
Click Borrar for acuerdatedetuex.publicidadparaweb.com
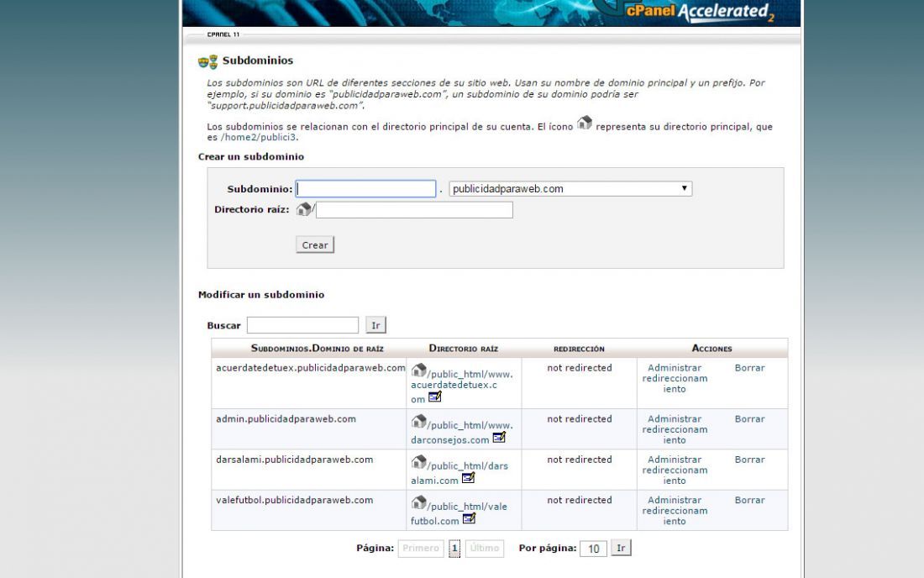point(749,368)
